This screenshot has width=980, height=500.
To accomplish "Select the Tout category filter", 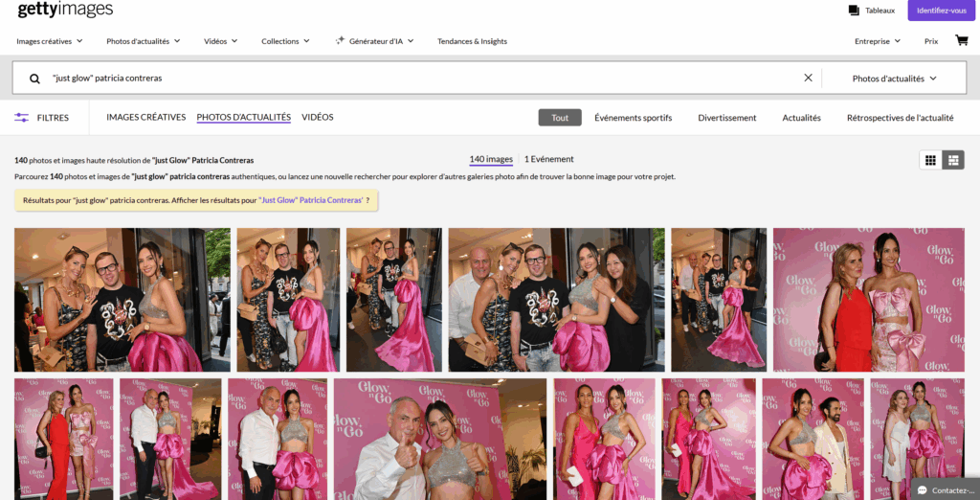I will click(560, 118).
